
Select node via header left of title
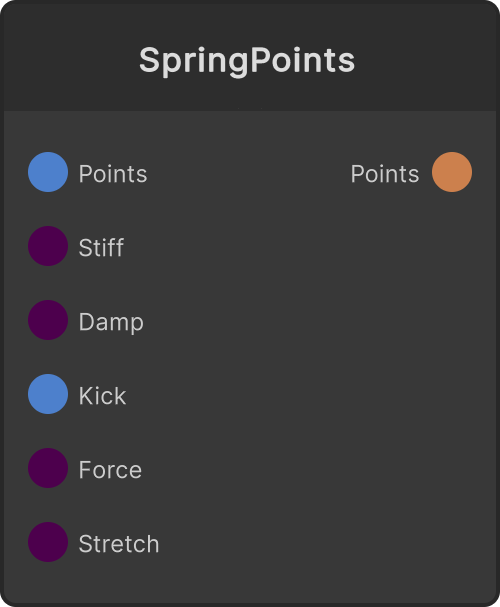70,61
